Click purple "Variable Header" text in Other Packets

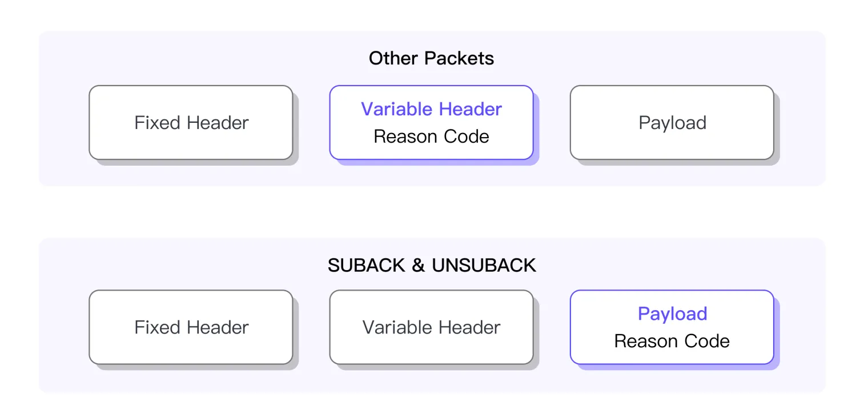tap(431, 109)
